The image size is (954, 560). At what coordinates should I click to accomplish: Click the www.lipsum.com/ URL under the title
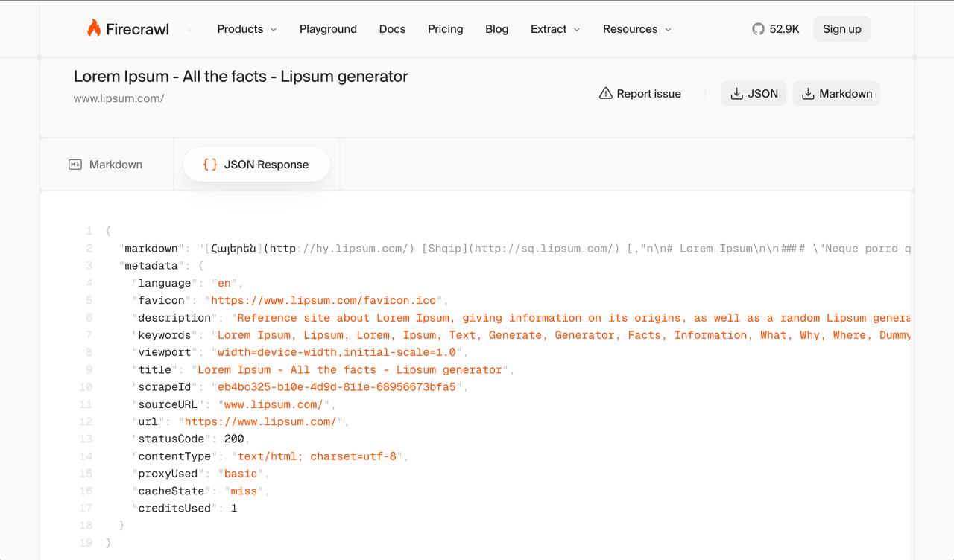tap(119, 98)
